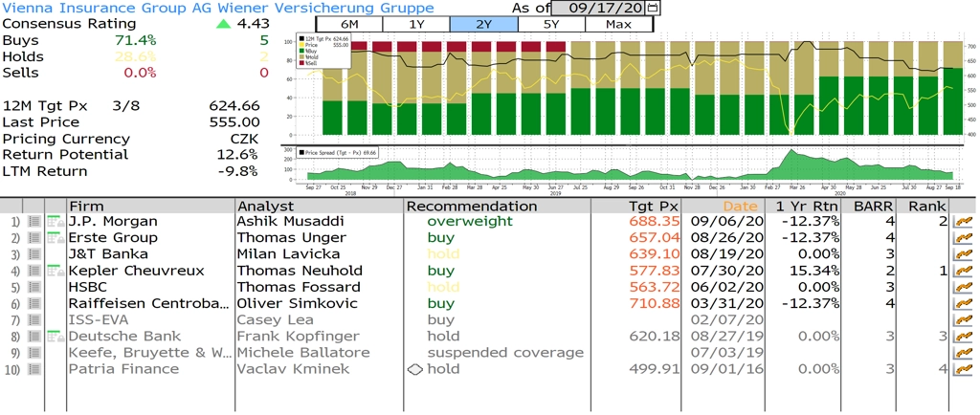The image size is (980, 415).
Task: Open the chart icon at the end of Raiffeisen row
Action: point(965,303)
